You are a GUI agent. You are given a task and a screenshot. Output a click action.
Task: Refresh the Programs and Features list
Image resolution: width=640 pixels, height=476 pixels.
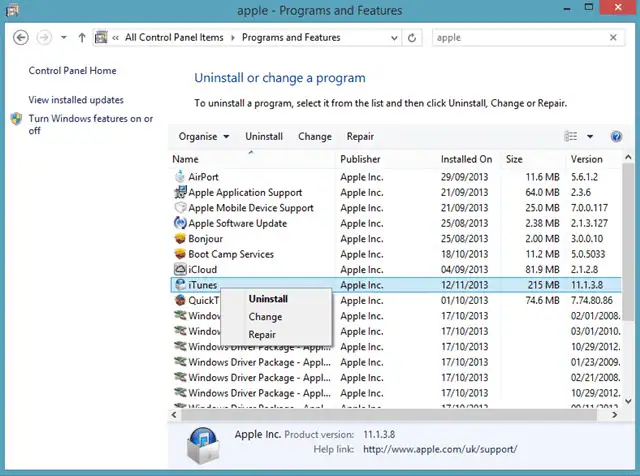tap(412, 38)
